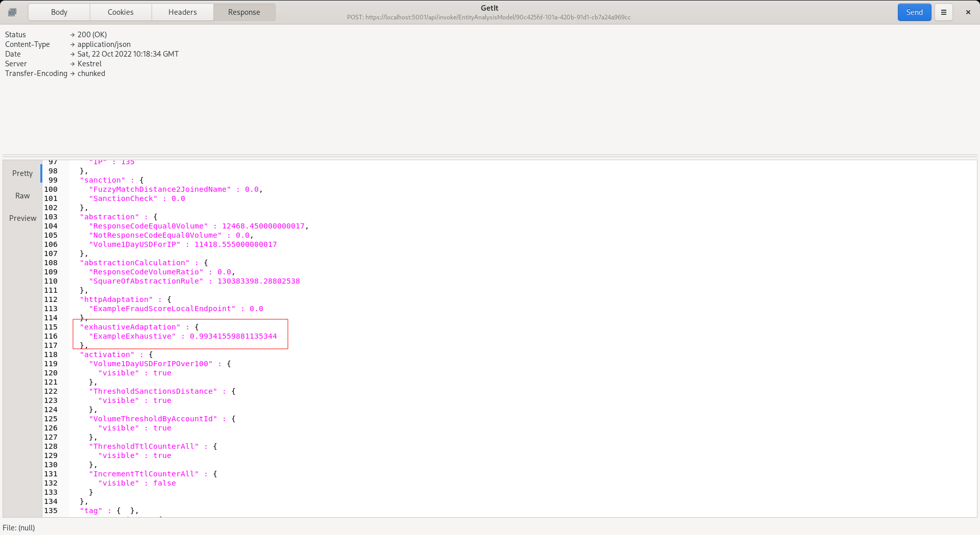Click the POST request URL subtitle
Viewport: 980px width, 535px height.
point(489,17)
